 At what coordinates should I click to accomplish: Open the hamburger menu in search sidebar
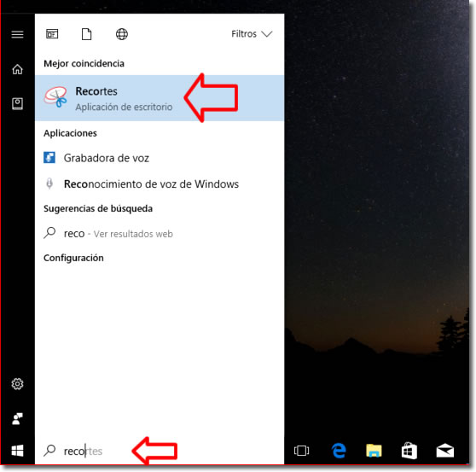[x=17, y=34]
